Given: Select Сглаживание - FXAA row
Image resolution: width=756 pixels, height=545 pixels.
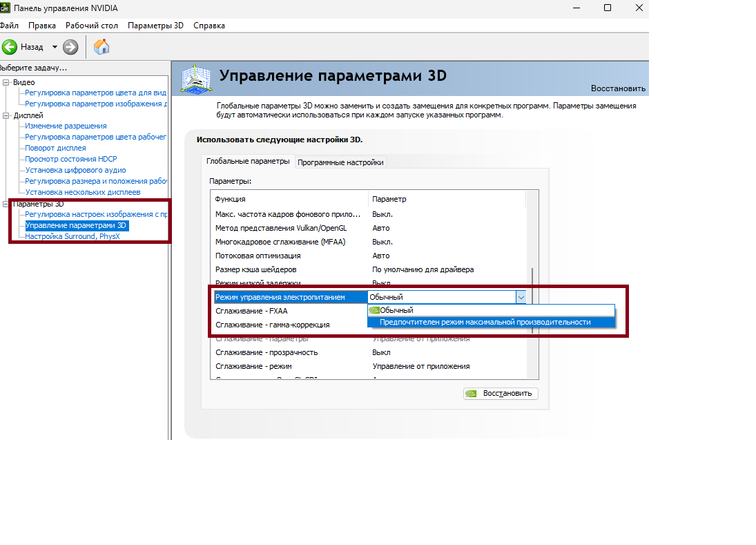Looking at the screenshot, I should click(290, 311).
